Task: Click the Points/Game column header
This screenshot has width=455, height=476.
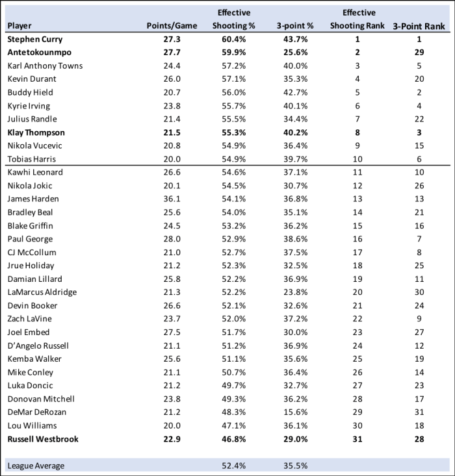Action: 172,26
